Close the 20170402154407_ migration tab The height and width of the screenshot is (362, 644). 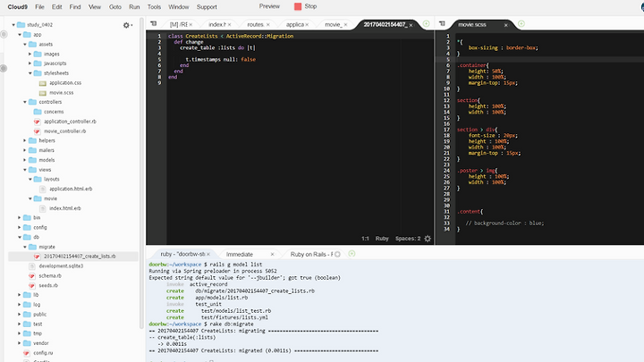coord(411,25)
